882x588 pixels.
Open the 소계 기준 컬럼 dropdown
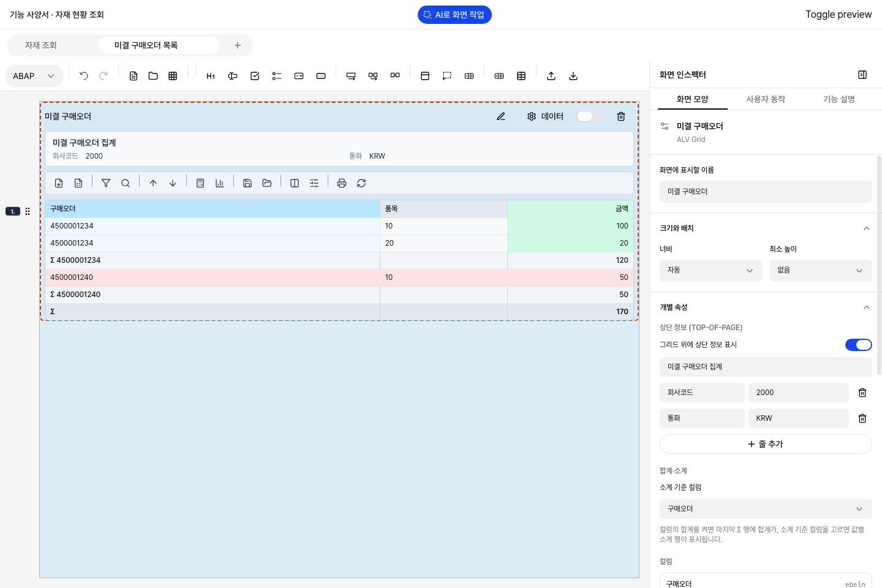pyautogui.click(x=766, y=509)
